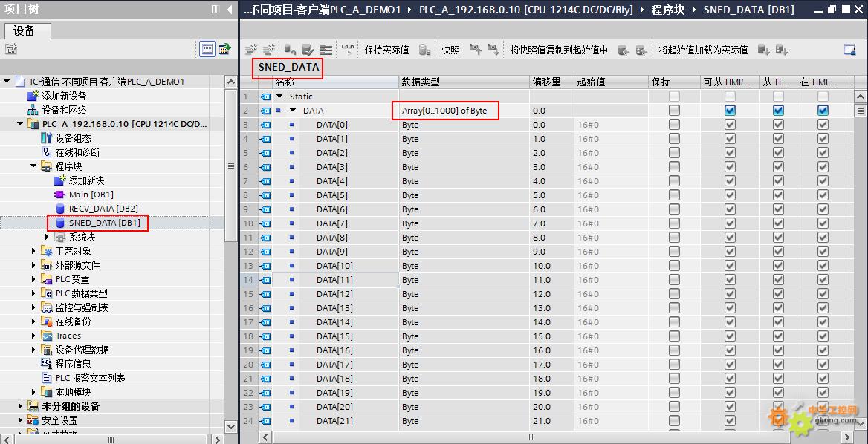Expand the 监控与强制表 folder
Image resolution: width=868 pixels, height=444 pixels.
[33, 307]
